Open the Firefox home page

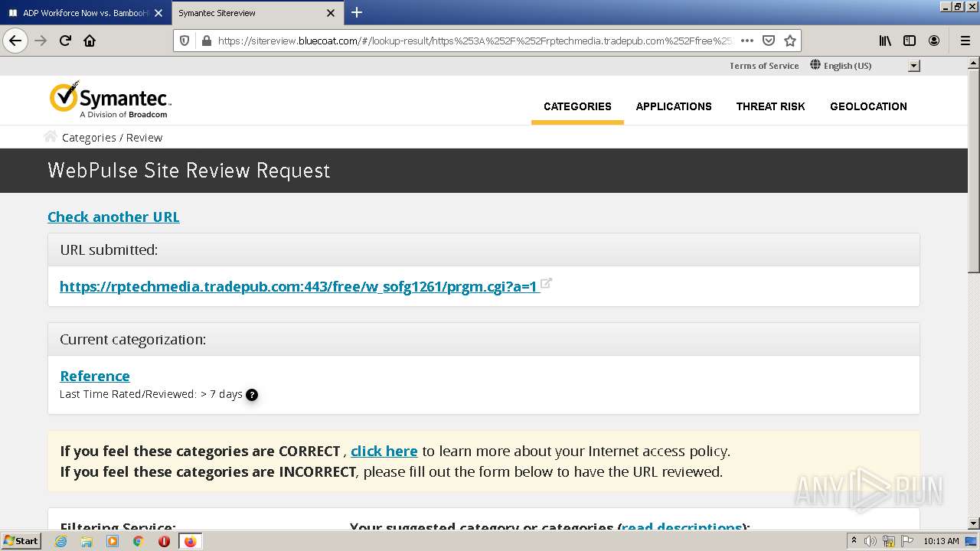click(90, 41)
